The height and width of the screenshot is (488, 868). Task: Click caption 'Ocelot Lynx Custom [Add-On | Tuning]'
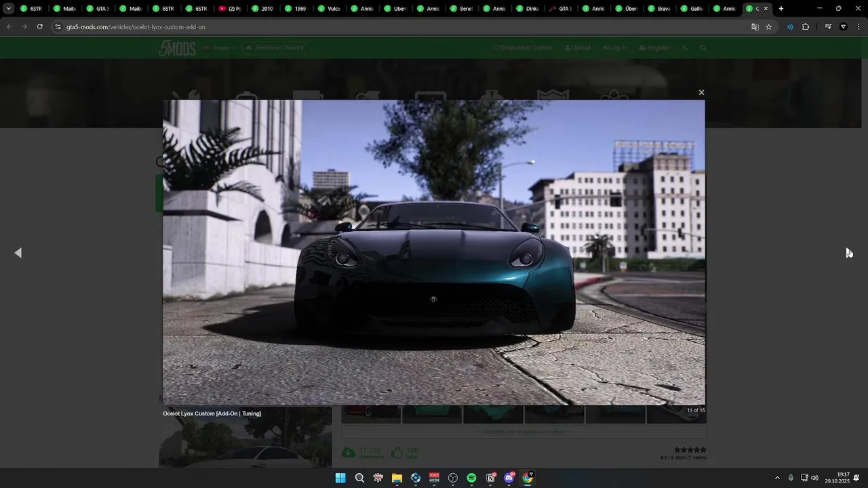click(212, 413)
